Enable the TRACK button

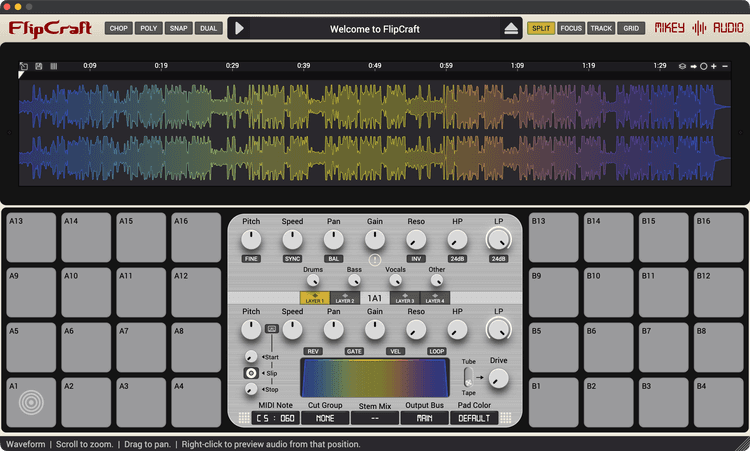(601, 28)
